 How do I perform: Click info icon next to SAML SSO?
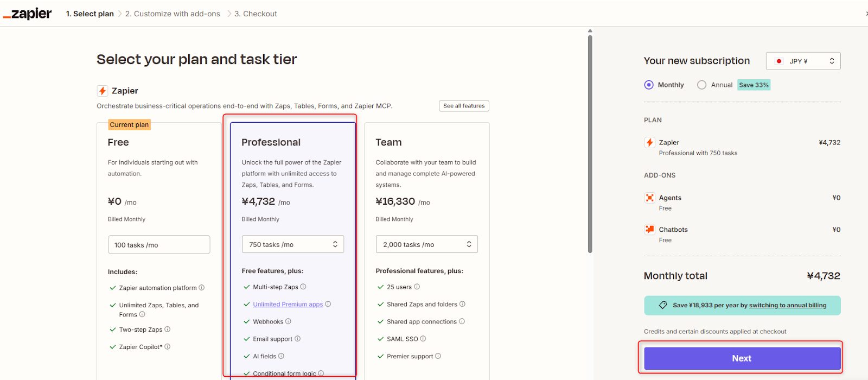coord(423,339)
